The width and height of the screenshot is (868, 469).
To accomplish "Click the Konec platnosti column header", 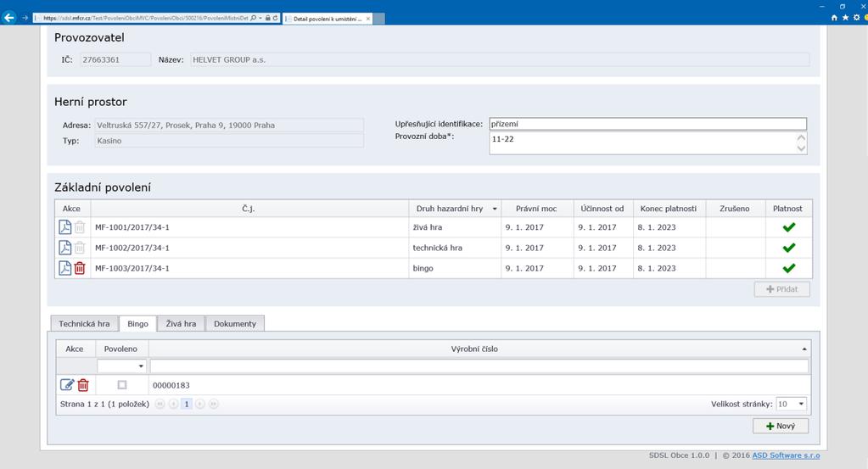I will coord(669,209).
